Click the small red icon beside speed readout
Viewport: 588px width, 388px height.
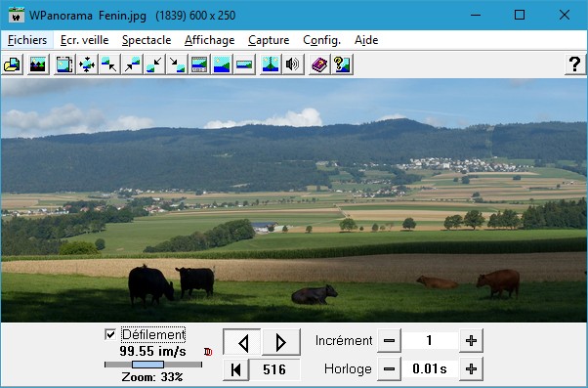208,352
